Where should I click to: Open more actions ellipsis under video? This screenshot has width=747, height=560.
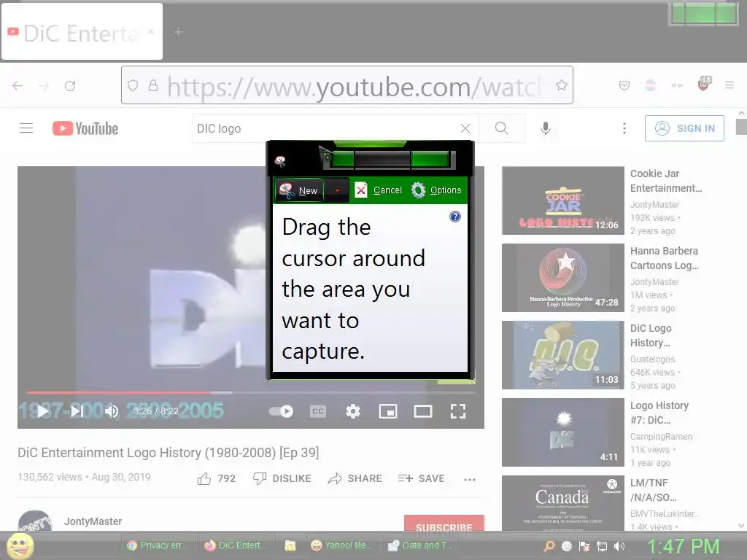470,480
